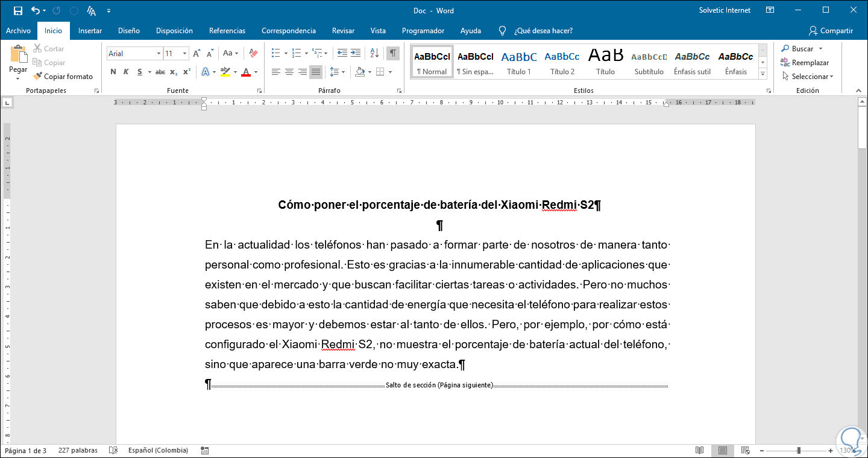Open the Referencias ribbon tab
The width and height of the screenshot is (868, 458).
(x=227, y=31)
